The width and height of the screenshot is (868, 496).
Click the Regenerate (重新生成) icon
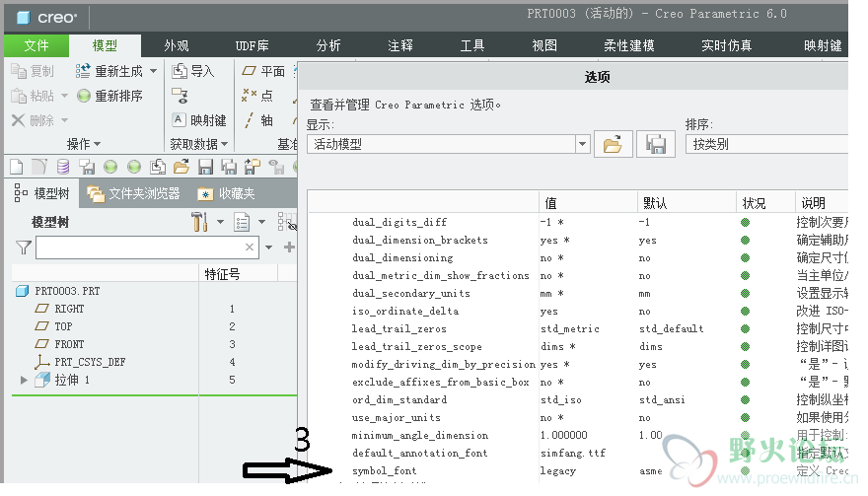click(x=83, y=71)
